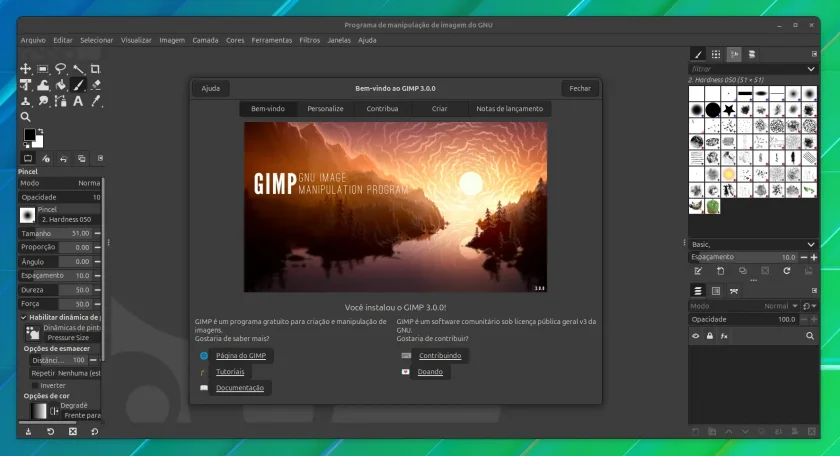
Task: Open the brush filtrar dropdown arrow
Action: point(811,69)
